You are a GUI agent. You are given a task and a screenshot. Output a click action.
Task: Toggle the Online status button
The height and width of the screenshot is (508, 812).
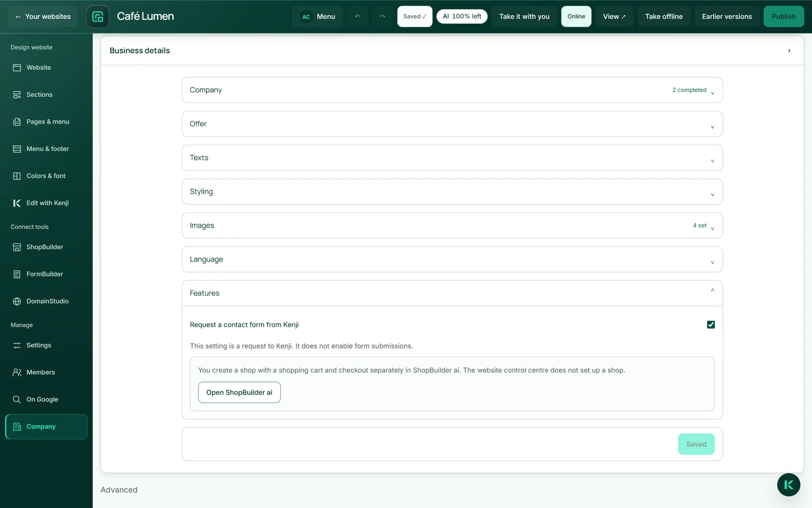click(576, 16)
